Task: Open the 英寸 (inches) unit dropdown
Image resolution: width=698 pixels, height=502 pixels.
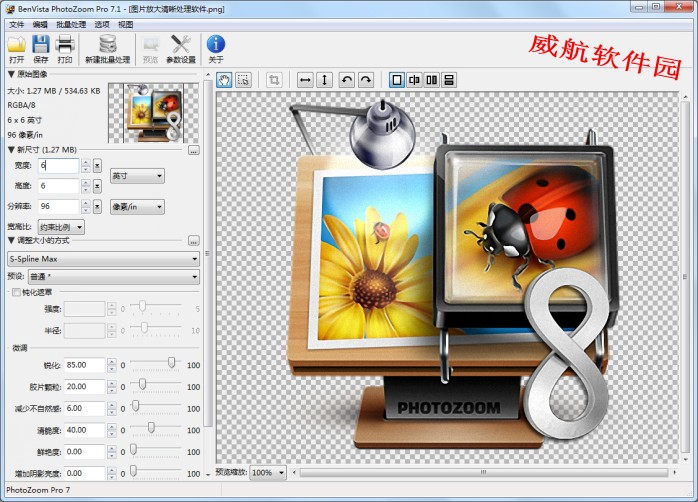Action: (137, 176)
